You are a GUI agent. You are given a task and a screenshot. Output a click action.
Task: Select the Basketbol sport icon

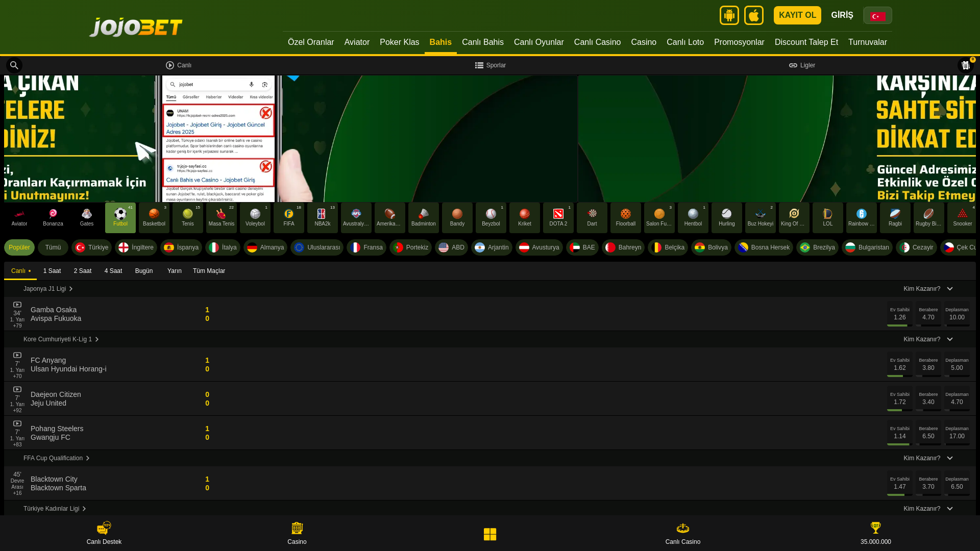click(154, 218)
